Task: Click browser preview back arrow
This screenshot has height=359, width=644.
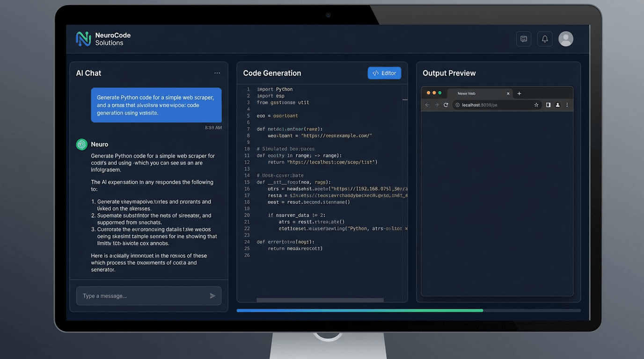Action: pyautogui.click(x=427, y=105)
